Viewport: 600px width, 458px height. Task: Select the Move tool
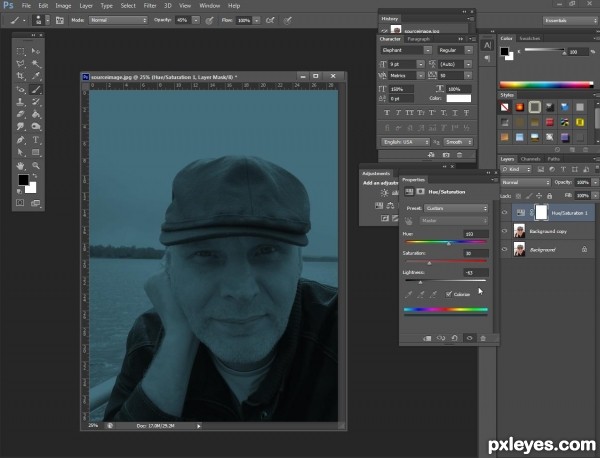coord(36,51)
